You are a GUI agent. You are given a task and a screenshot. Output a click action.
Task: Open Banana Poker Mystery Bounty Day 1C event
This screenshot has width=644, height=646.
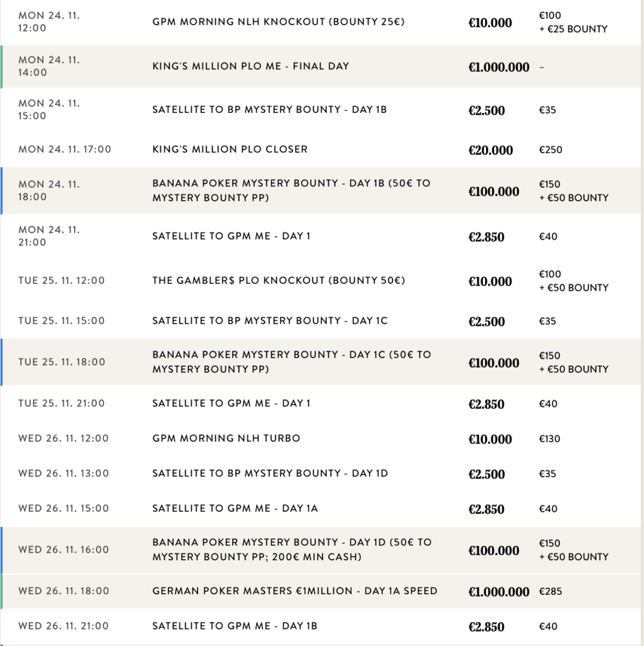(x=291, y=362)
